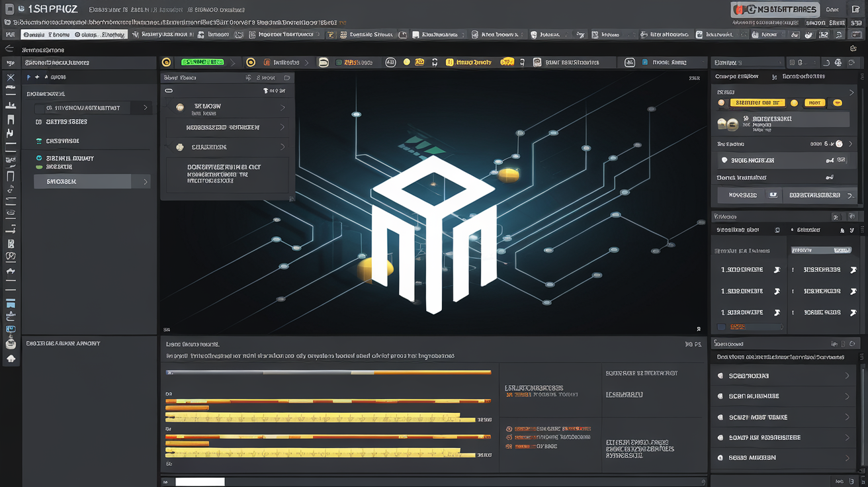Click the yellow circle icon beside green toolbar label

[167, 62]
